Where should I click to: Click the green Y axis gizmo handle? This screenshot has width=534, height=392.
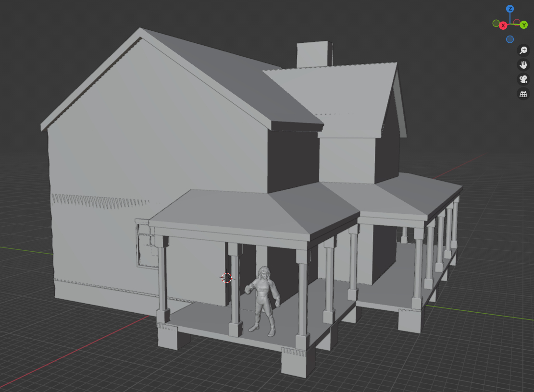click(x=524, y=25)
